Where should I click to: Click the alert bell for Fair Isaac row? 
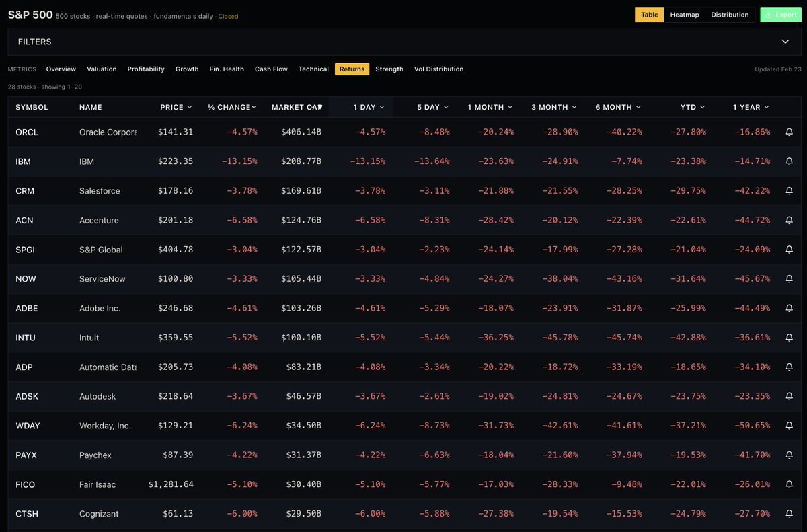pyautogui.click(x=790, y=484)
